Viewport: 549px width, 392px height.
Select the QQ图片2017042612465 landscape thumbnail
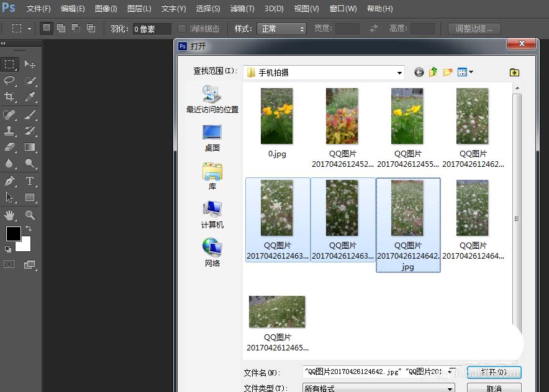[277, 311]
